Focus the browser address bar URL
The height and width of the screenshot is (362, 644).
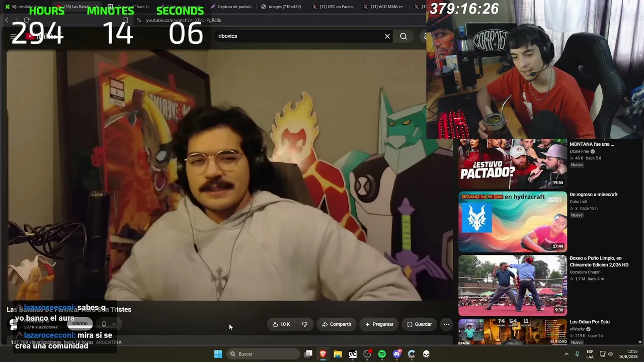pos(184,20)
